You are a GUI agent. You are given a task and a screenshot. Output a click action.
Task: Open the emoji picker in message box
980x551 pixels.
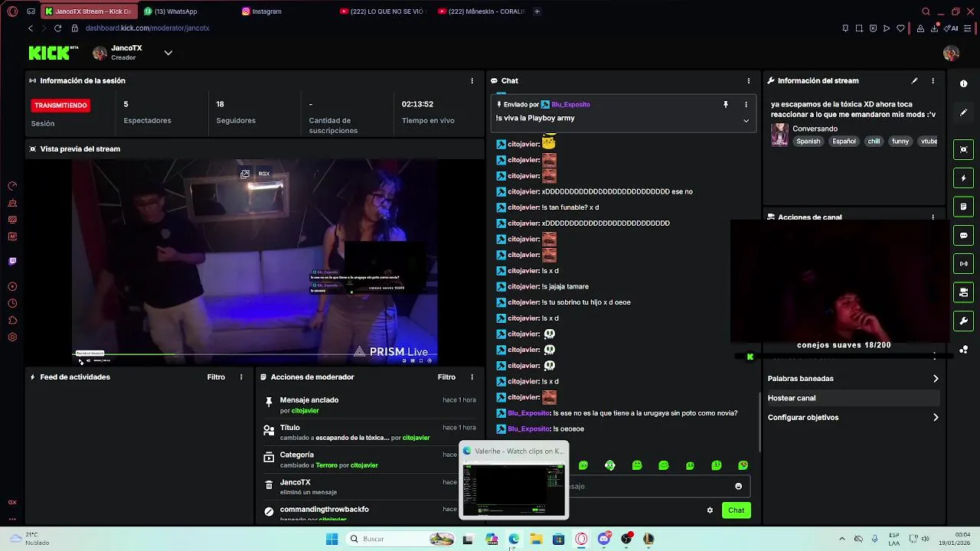tap(738, 486)
